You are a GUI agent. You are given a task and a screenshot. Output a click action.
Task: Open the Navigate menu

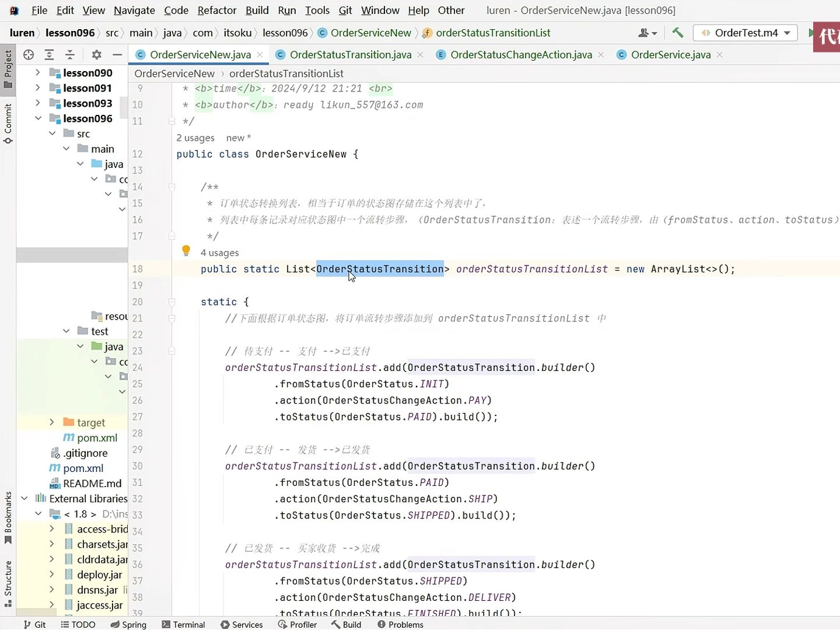tap(134, 10)
